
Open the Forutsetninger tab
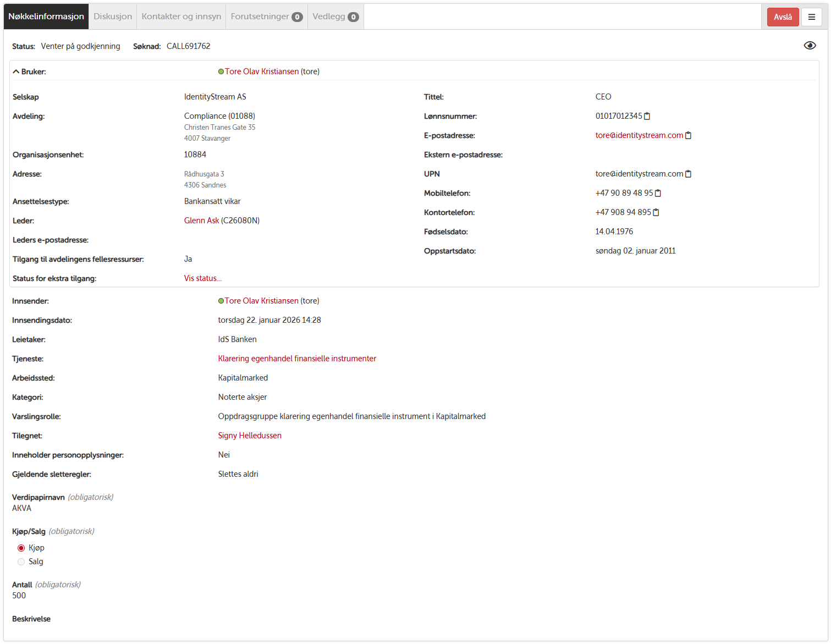pyautogui.click(x=266, y=16)
